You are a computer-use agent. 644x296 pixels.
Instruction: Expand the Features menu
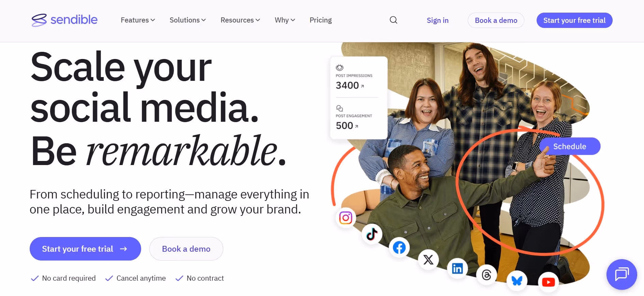(138, 20)
